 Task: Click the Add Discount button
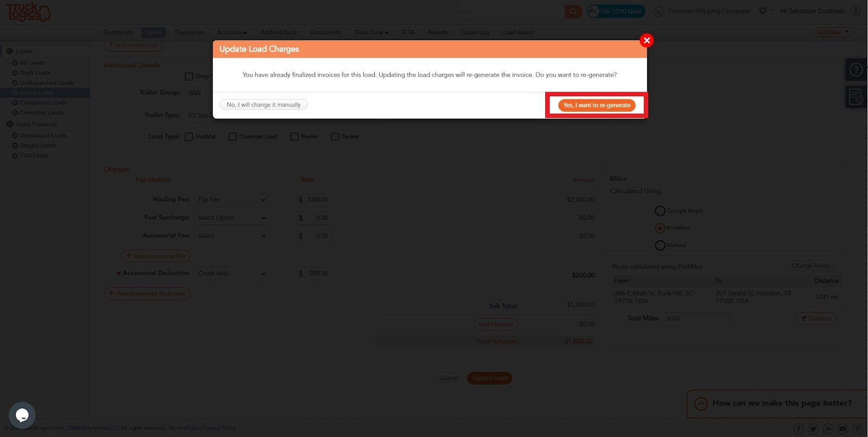coord(496,324)
